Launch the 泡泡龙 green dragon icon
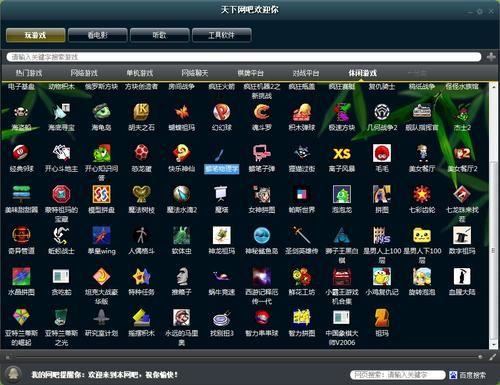This screenshot has width=500, height=385. click(x=342, y=194)
